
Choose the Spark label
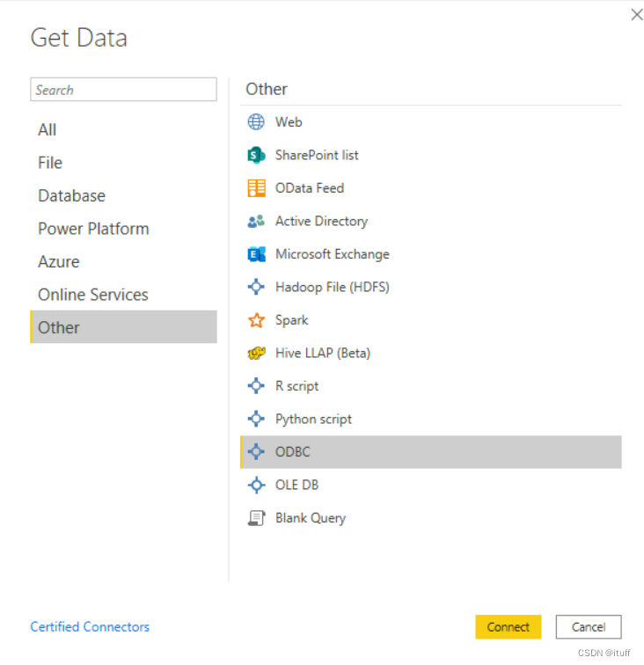click(x=292, y=320)
